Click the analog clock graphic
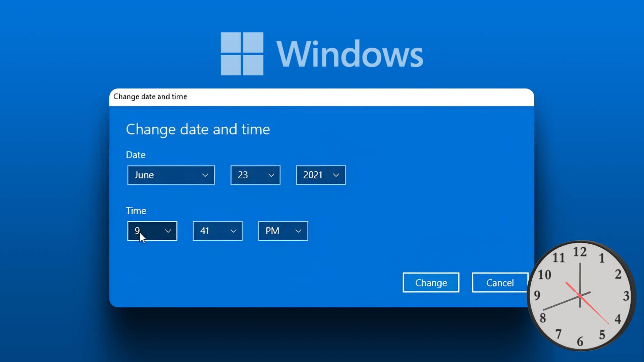 pyautogui.click(x=581, y=296)
